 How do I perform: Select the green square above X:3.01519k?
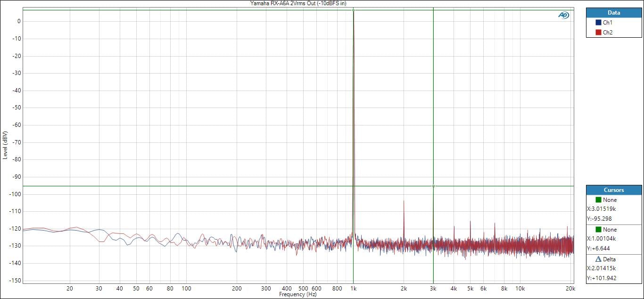pos(598,199)
